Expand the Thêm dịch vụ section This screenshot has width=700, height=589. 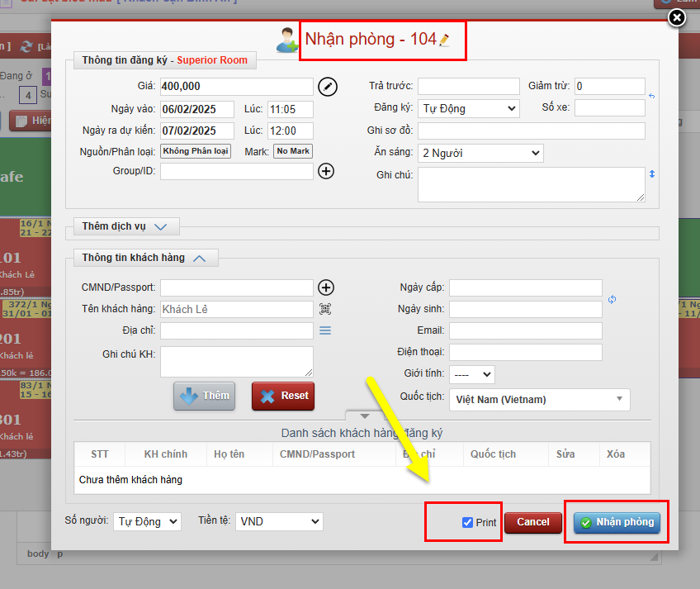coord(160,226)
